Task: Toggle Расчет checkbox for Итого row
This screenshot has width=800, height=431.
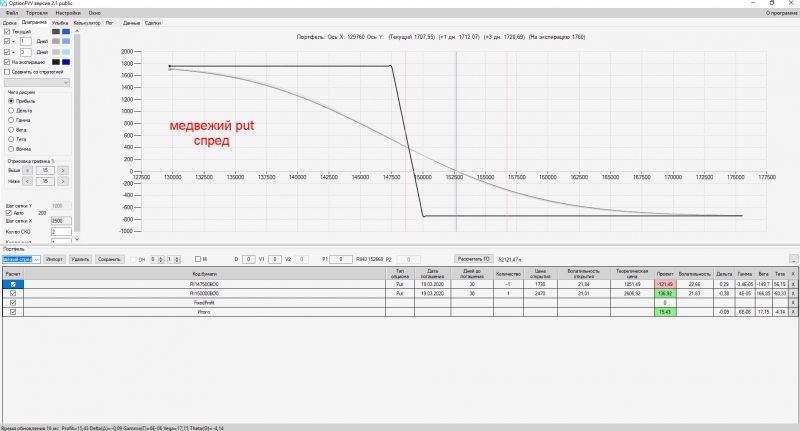Action: click(13, 312)
